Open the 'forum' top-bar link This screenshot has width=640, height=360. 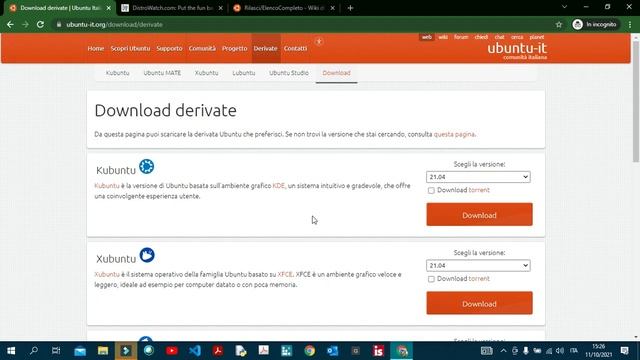click(461, 37)
